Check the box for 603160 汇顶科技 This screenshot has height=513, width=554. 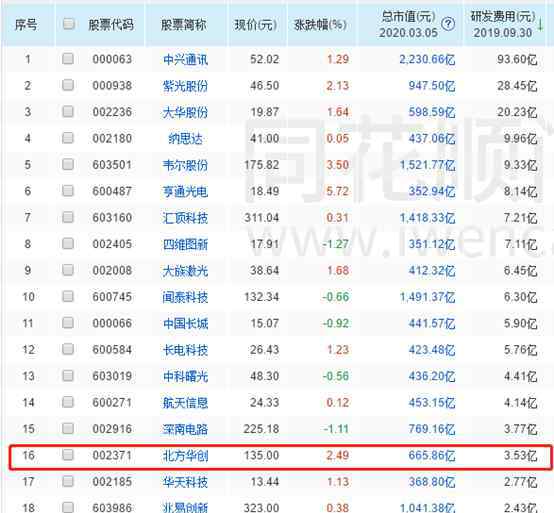[67, 217]
